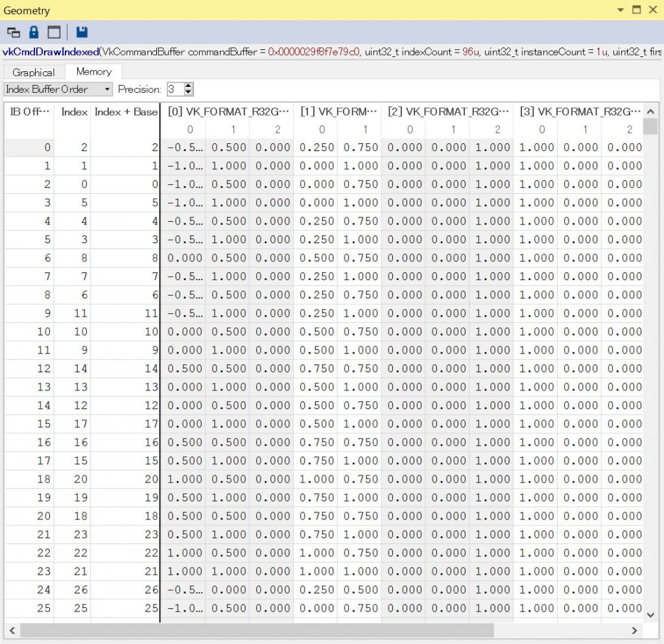The width and height of the screenshot is (664, 644).
Task: Click the commandBuffer address 0x0000029f8f7e79c0
Action: (314, 52)
